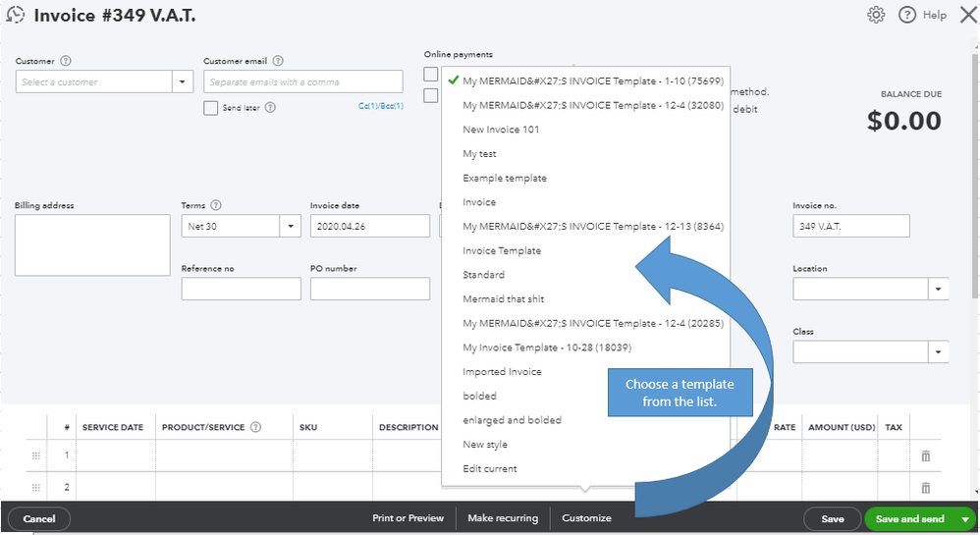
Task: Open the Terms Net 30 dropdown
Action: (x=291, y=226)
